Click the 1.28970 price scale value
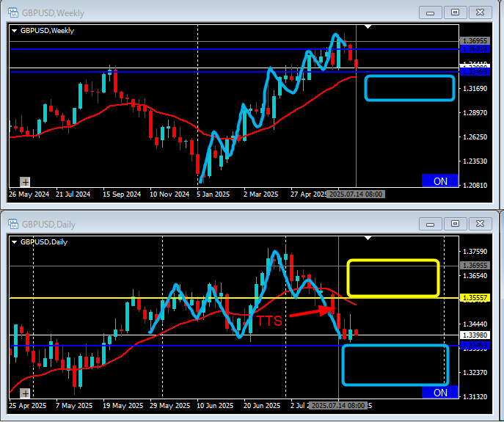Viewport: 504px width, 422px height. [475, 113]
